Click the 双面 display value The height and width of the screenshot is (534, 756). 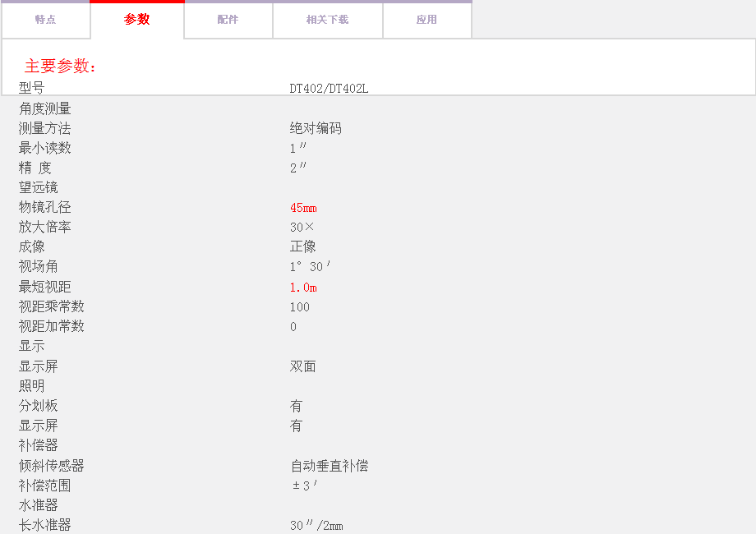303,366
